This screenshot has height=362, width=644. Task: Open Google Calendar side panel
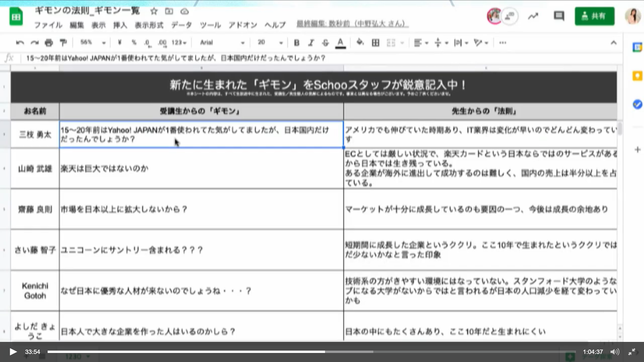pos(637,47)
